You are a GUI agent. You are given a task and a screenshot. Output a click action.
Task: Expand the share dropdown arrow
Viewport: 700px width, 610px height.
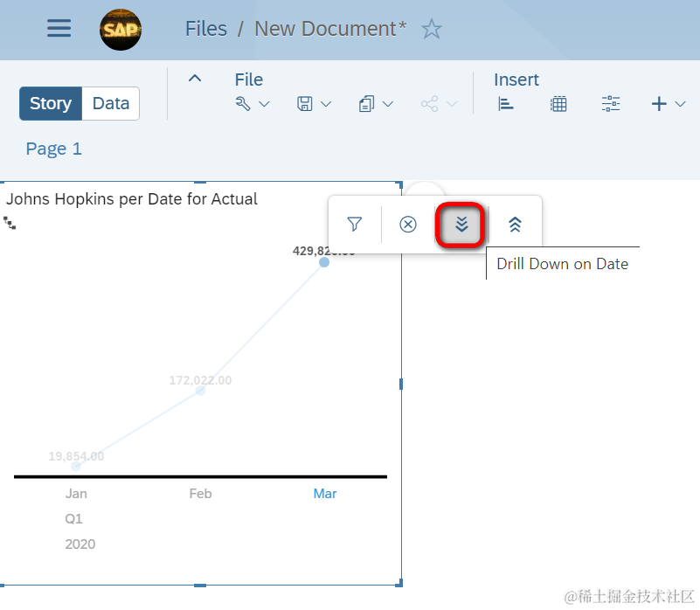(x=452, y=105)
